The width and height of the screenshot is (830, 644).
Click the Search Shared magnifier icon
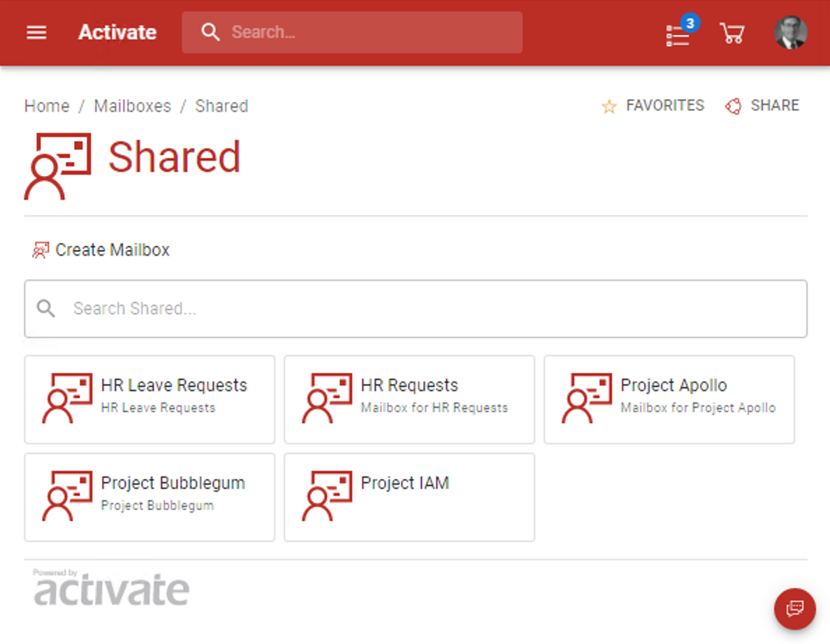point(46,309)
